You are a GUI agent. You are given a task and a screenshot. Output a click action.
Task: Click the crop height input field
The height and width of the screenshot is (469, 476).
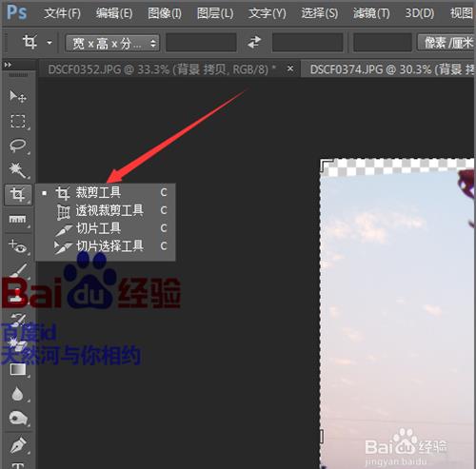click(x=307, y=42)
